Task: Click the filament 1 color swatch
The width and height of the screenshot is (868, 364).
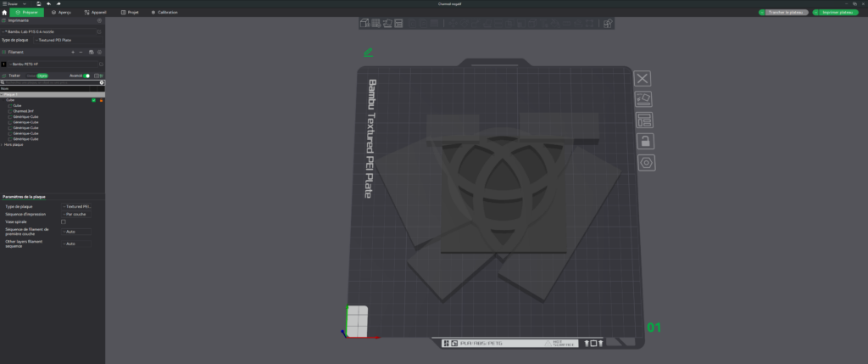Action: pyautogui.click(x=3, y=64)
